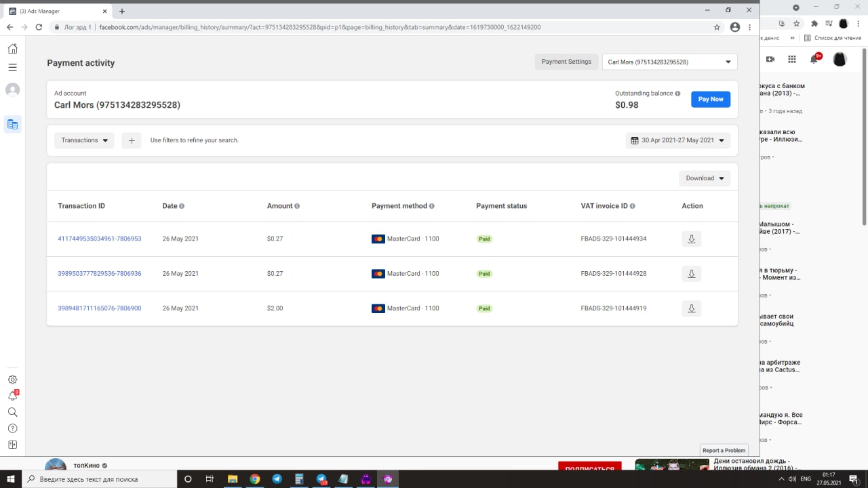Click the $0.98 outstanding balance value
The height and width of the screenshot is (488, 868).
point(627,105)
